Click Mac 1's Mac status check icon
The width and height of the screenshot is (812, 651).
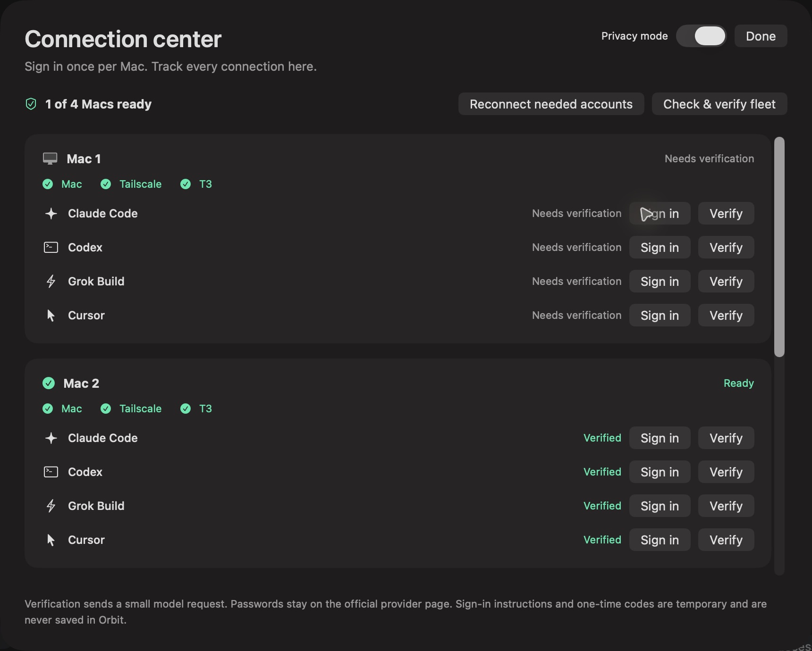click(48, 184)
